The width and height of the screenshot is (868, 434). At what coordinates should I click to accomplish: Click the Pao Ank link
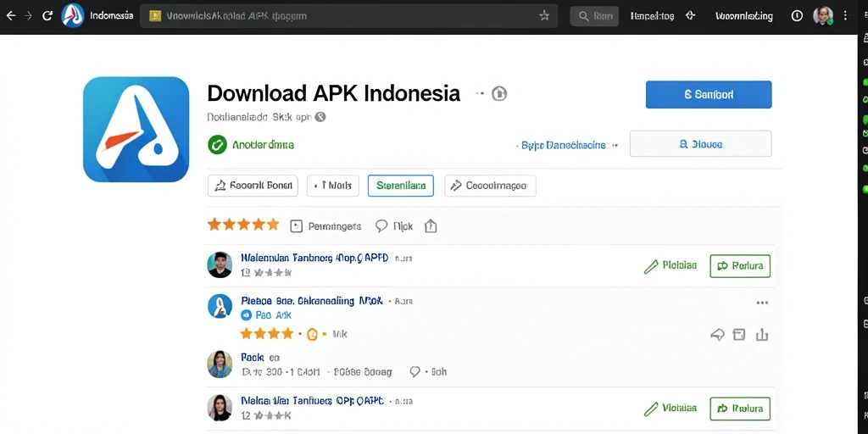[x=274, y=315]
